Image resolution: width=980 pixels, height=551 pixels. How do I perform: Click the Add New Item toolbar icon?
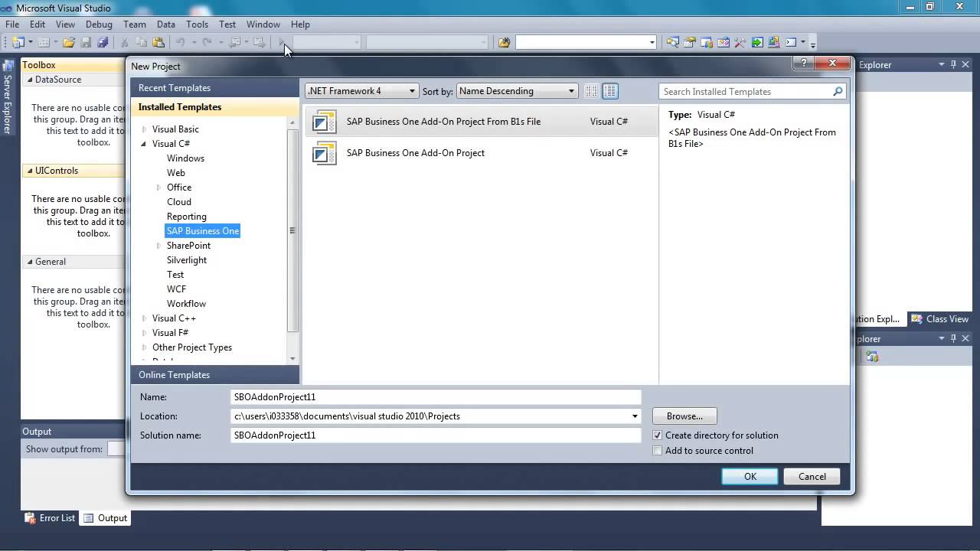tap(44, 43)
